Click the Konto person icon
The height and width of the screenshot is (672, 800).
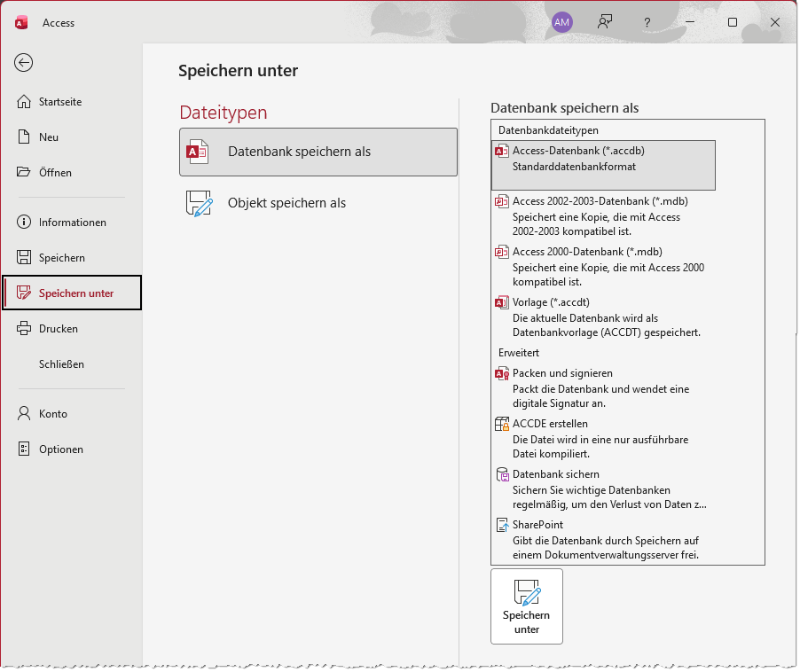click(x=24, y=413)
